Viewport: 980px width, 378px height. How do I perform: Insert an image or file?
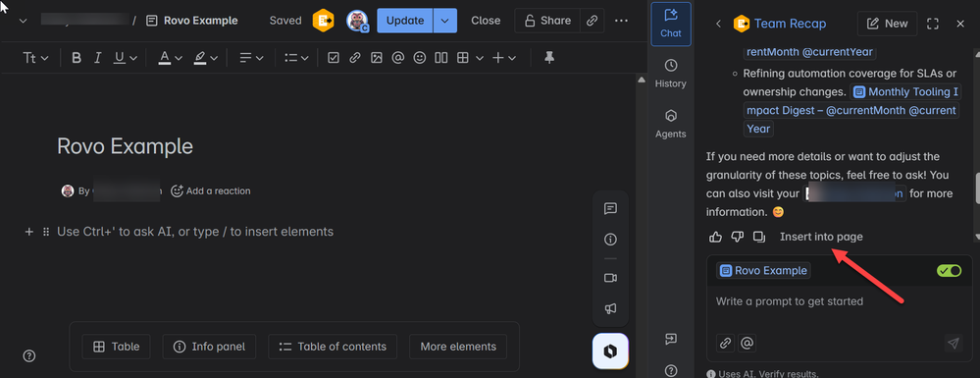(x=377, y=58)
